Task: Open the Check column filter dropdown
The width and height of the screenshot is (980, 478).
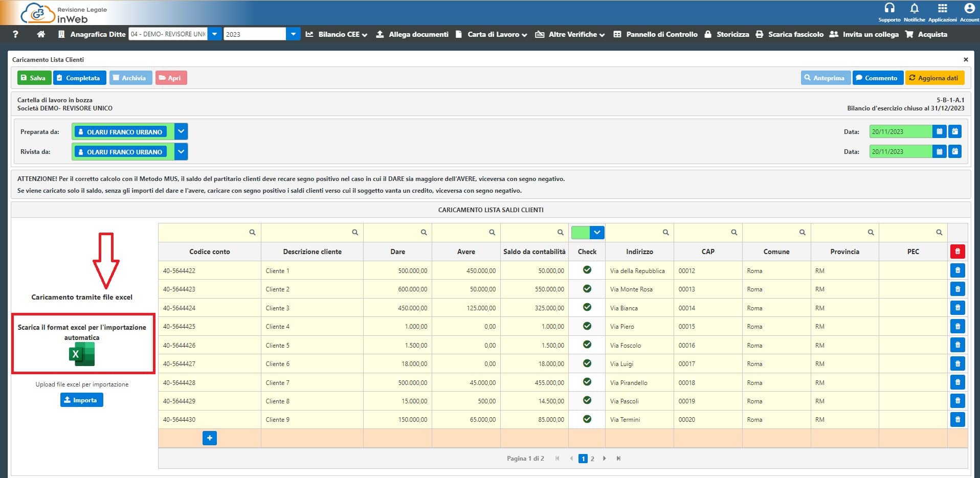Action: point(597,232)
